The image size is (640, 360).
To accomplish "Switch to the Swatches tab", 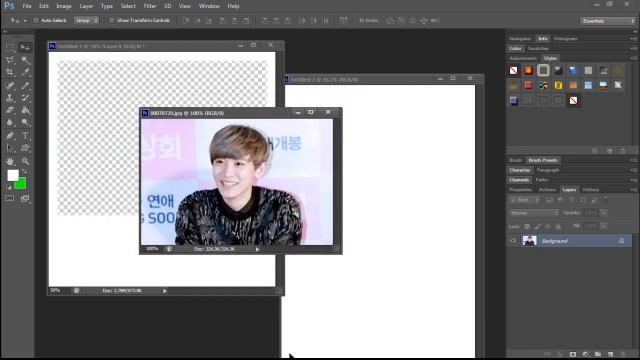I will point(538,49).
